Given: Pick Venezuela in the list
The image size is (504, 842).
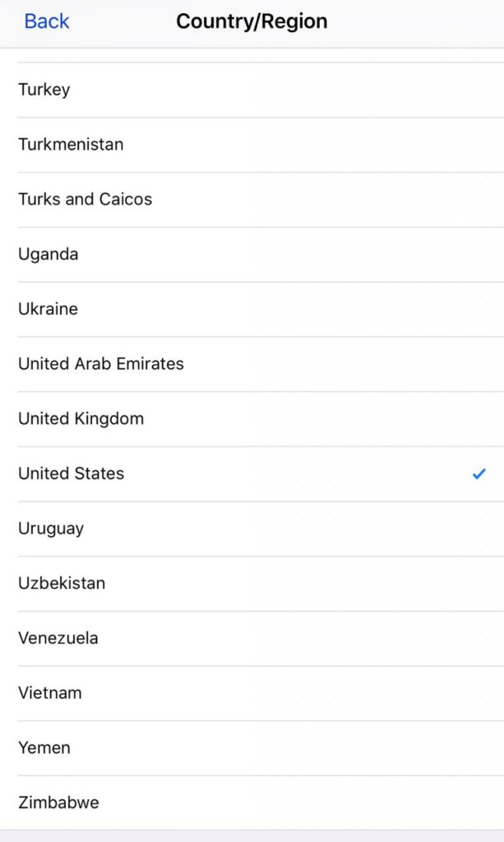Looking at the screenshot, I should (x=252, y=638).
